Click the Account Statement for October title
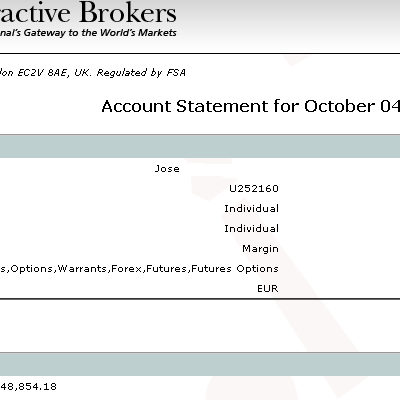Image resolution: width=400 pixels, height=400 pixels. pos(251,106)
